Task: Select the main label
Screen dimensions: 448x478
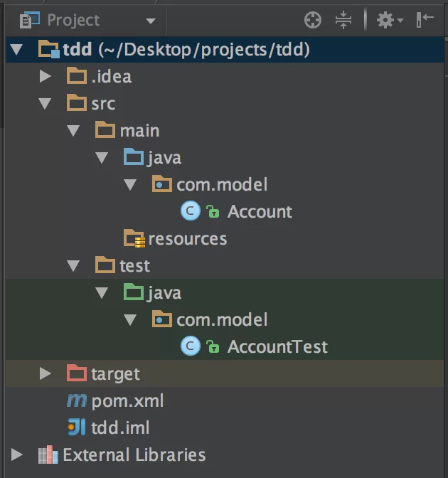Action: pyautogui.click(x=139, y=130)
